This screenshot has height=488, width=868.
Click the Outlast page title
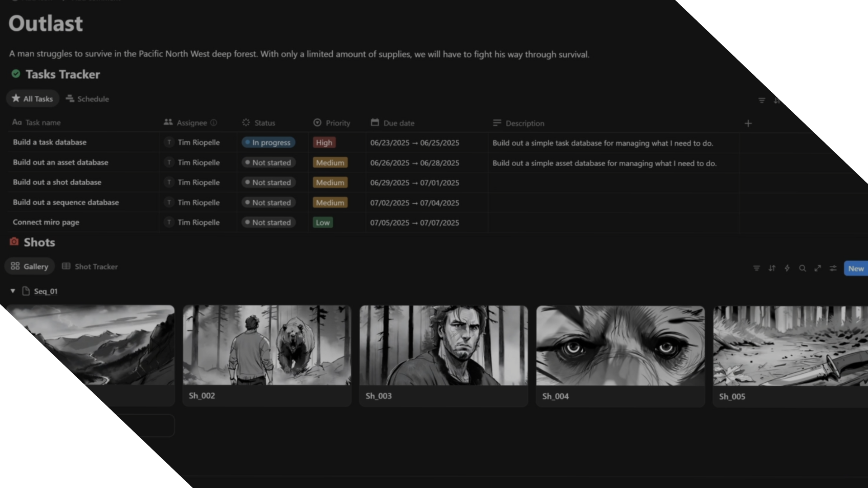[x=46, y=23]
